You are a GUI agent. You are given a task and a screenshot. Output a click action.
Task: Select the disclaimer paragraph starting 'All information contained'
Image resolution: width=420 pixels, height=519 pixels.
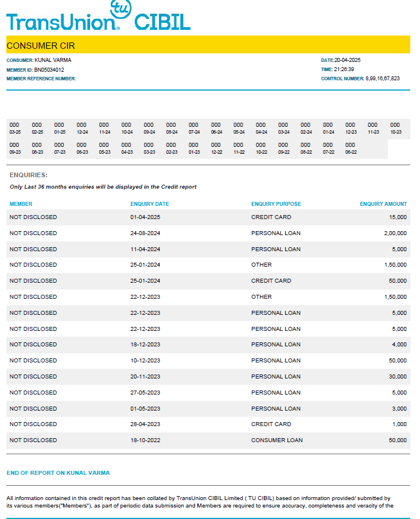coord(200,502)
